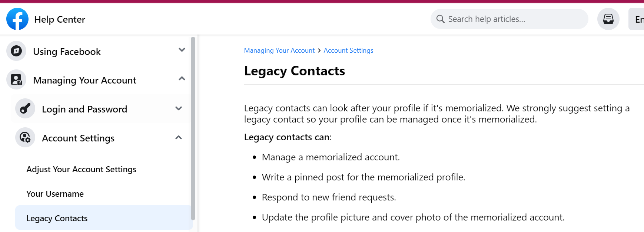Click the sidebar vertical scrollbar
The image size is (644, 232).
pos(193,129)
